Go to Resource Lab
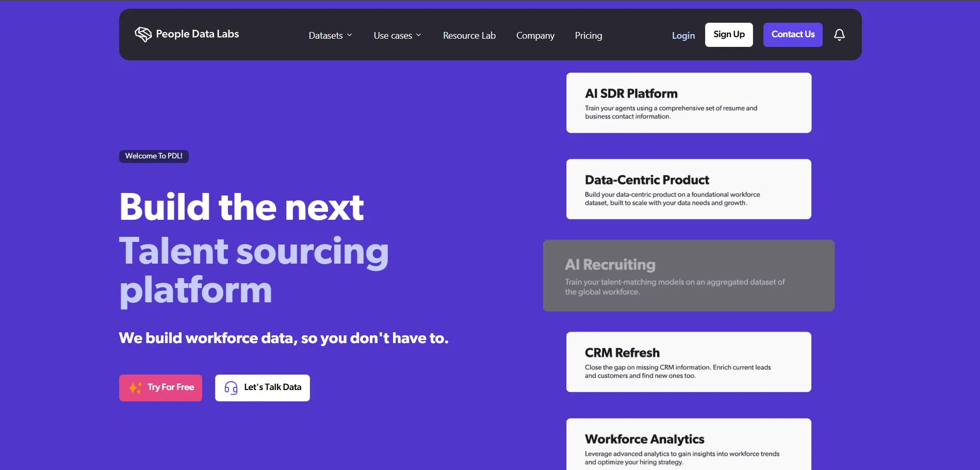The width and height of the screenshot is (980, 470). [x=469, y=35]
